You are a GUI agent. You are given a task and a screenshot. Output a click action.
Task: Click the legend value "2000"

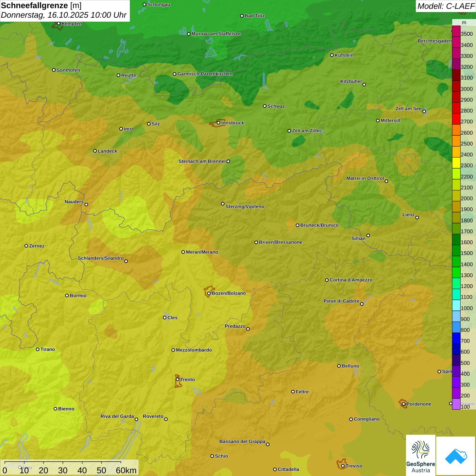(x=466, y=199)
